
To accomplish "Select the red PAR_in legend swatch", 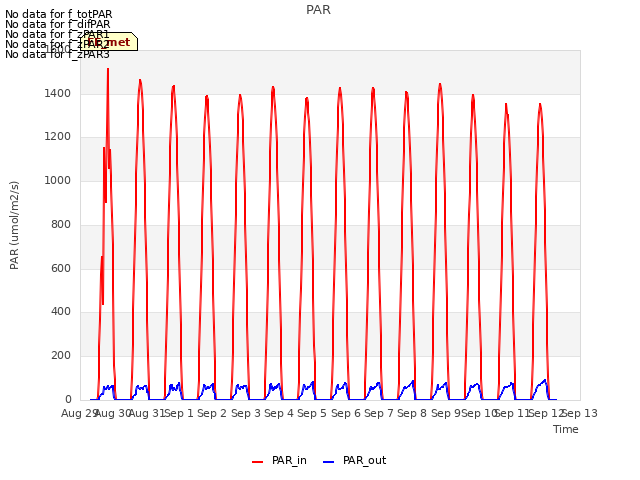I will [x=258, y=462].
